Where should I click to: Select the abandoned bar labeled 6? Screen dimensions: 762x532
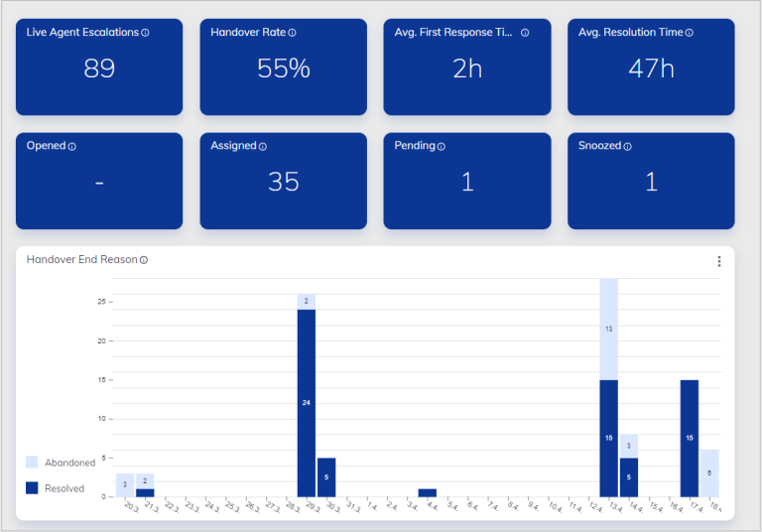(x=709, y=473)
